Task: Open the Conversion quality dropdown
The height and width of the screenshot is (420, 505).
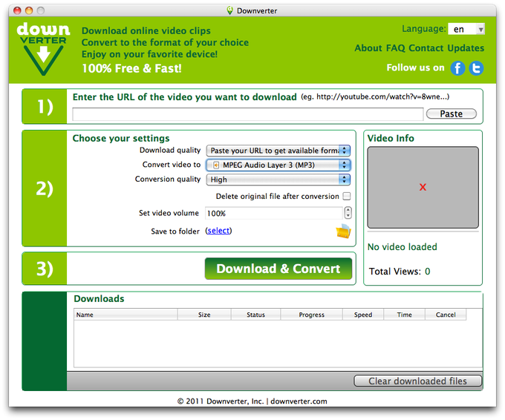Action: coord(278,180)
